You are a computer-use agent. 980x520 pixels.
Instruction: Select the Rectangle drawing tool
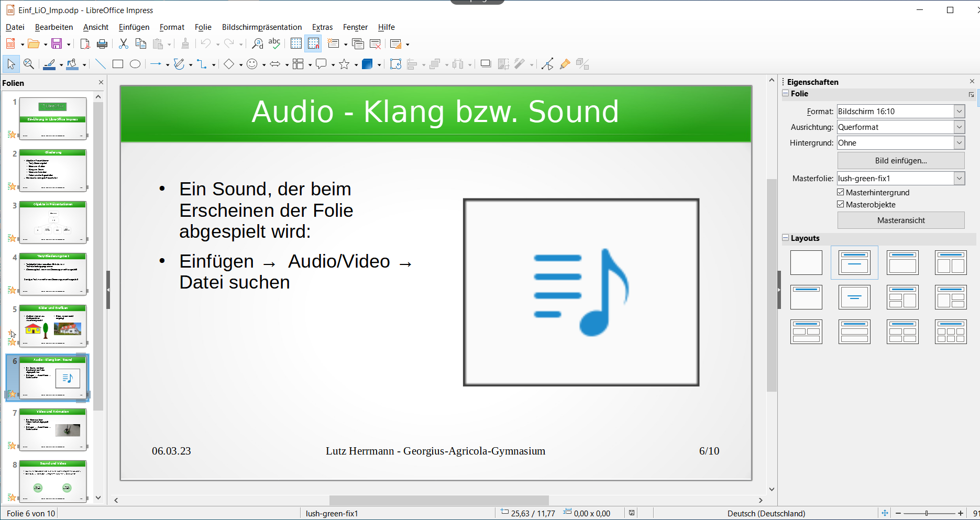click(118, 64)
